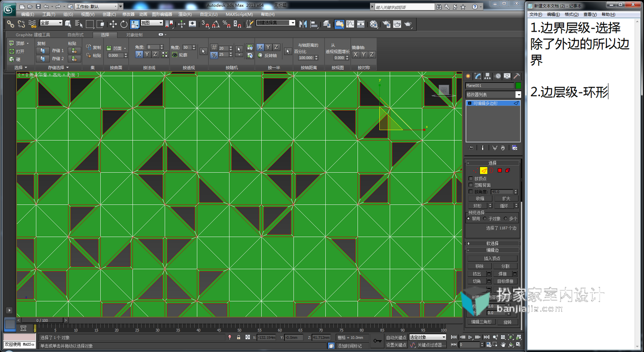Switch to Polygon sub-object level

[x=500, y=170]
